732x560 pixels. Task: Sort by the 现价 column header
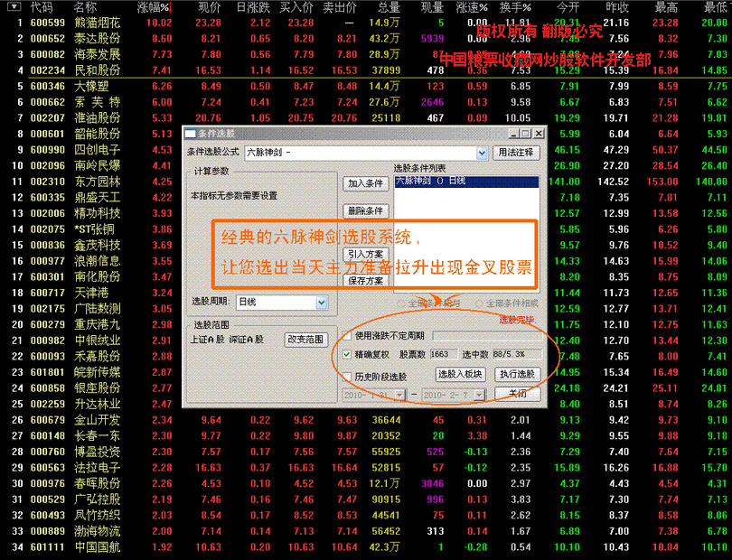pos(209,7)
